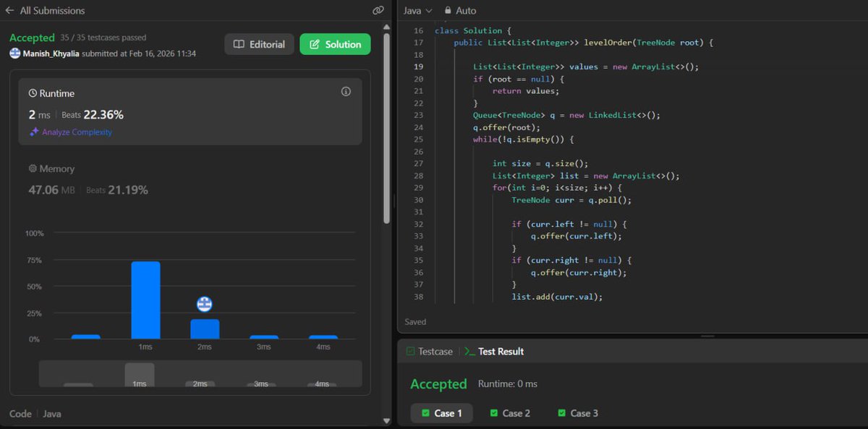This screenshot has height=429, width=868.
Task: Click the tall 1ms runtime bar
Action: (x=145, y=300)
